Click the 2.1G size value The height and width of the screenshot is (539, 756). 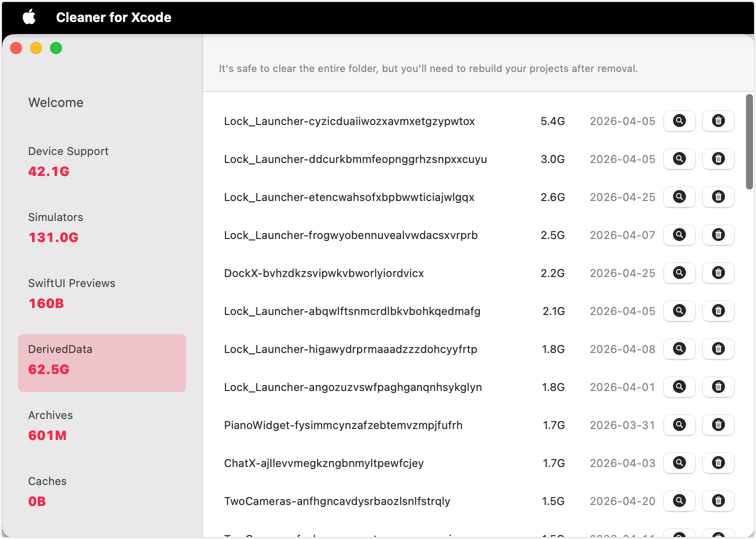tap(553, 311)
